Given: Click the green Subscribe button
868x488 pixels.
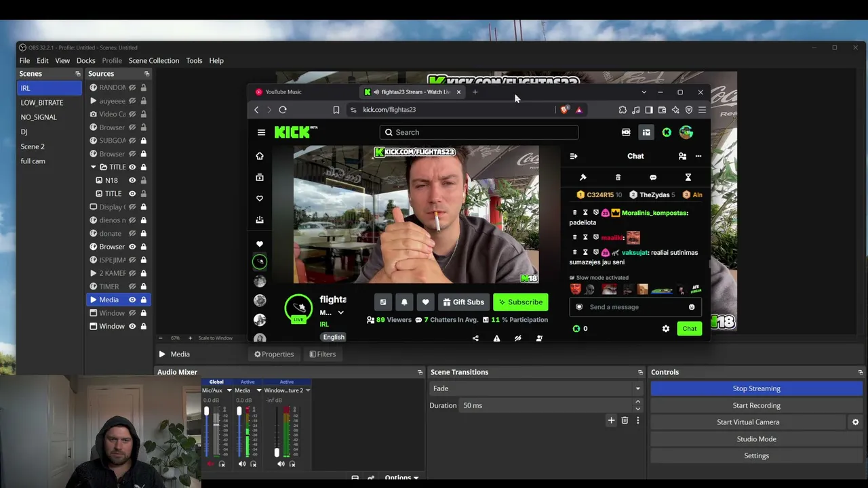Looking at the screenshot, I should click(x=521, y=302).
